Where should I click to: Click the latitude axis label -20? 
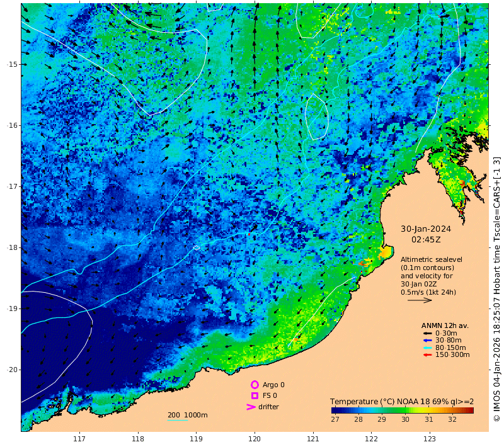click(12, 370)
